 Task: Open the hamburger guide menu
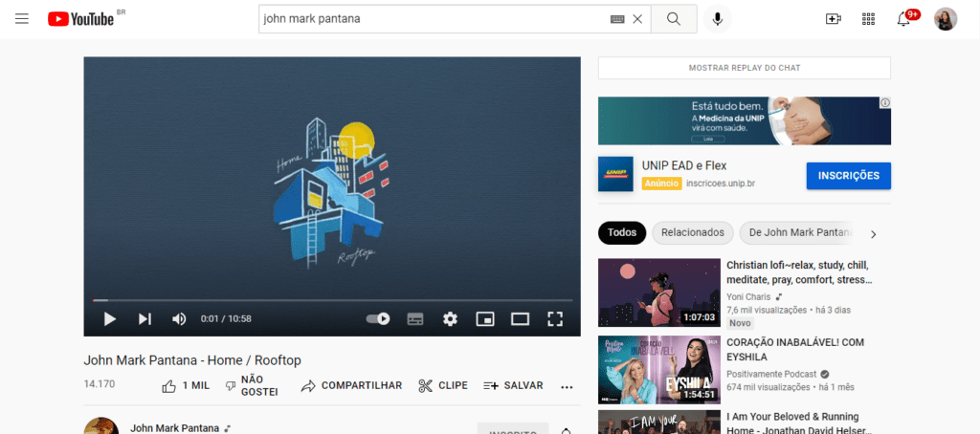[22, 19]
